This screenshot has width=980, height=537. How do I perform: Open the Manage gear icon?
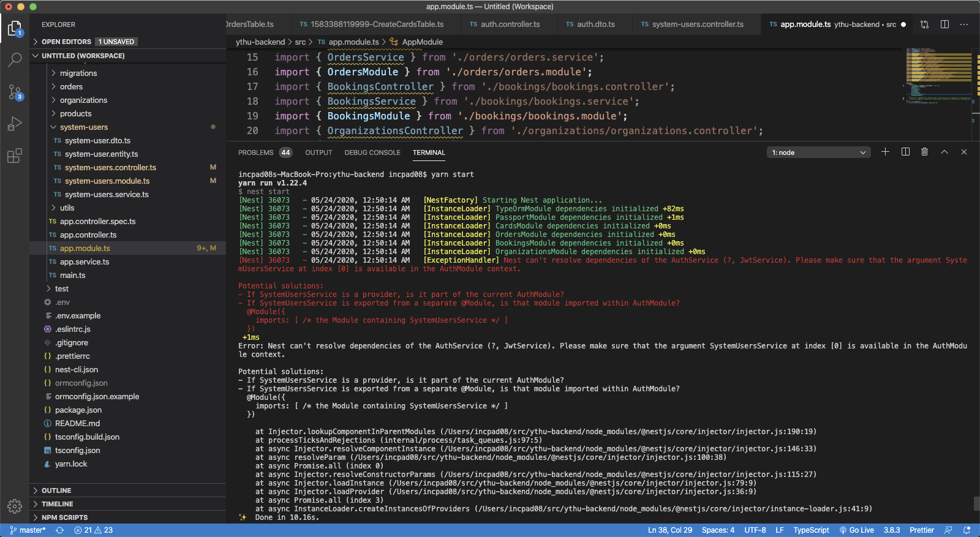[x=15, y=506]
